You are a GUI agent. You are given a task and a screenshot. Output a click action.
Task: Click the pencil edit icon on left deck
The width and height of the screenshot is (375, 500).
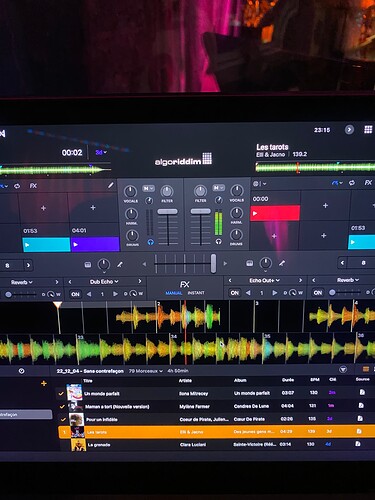(110, 185)
